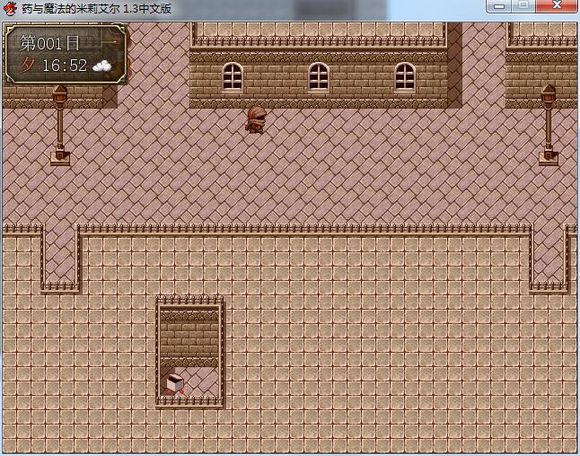Click the right street lamp post
Image resolution: width=580 pixels, height=456 pixels.
coord(548,125)
